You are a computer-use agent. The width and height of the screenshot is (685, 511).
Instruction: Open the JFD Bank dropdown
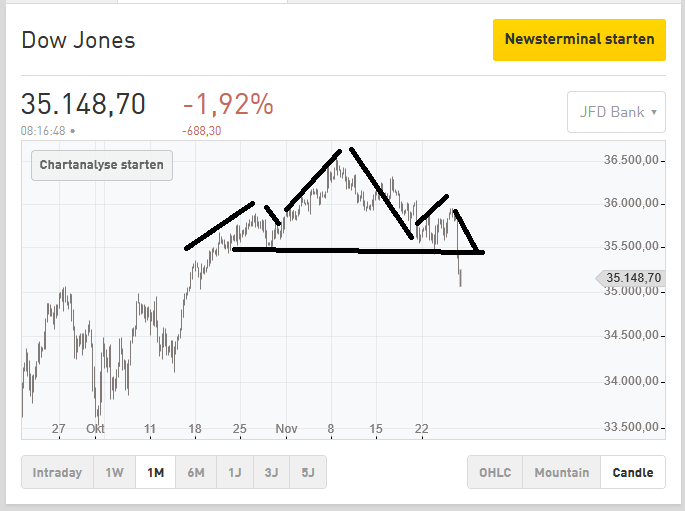click(616, 112)
